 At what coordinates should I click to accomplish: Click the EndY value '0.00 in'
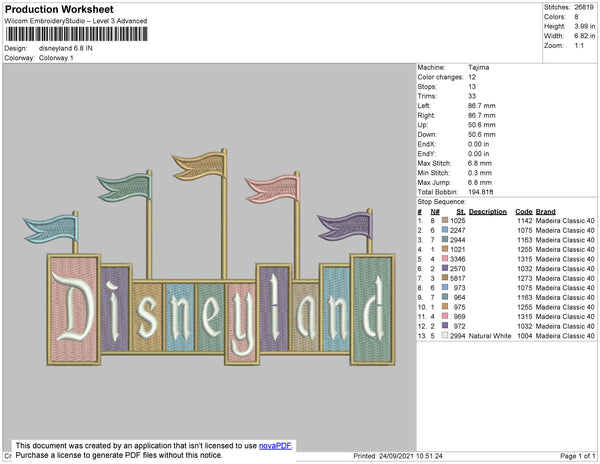pyautogui.click(x=478, y=153)
